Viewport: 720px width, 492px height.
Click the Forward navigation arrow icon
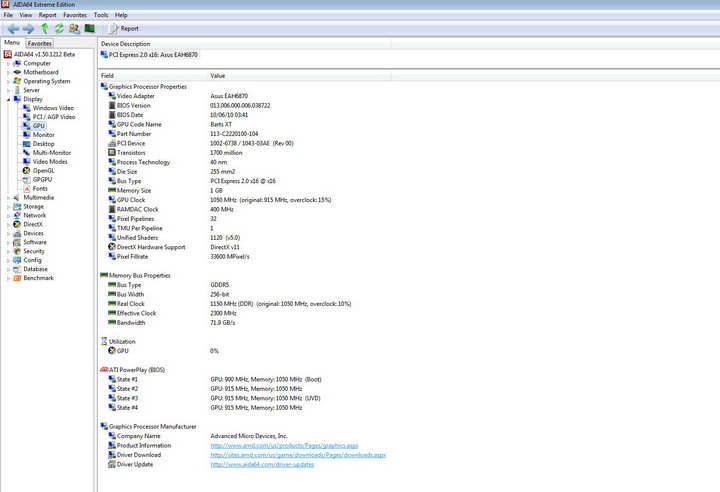28,28
